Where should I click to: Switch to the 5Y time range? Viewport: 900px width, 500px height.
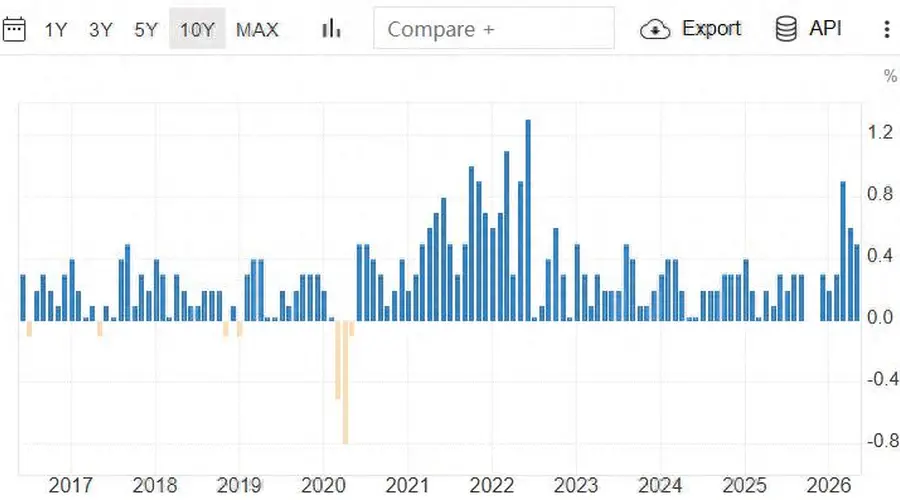[x=145, y=29]
